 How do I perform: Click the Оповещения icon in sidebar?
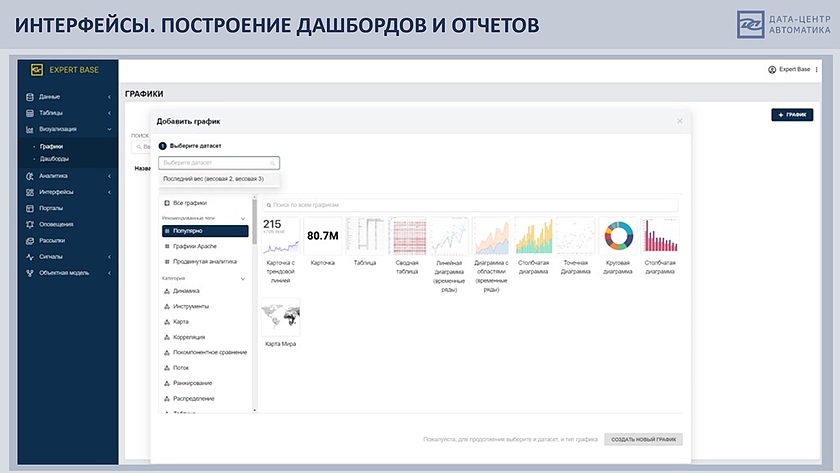(32, 224)
